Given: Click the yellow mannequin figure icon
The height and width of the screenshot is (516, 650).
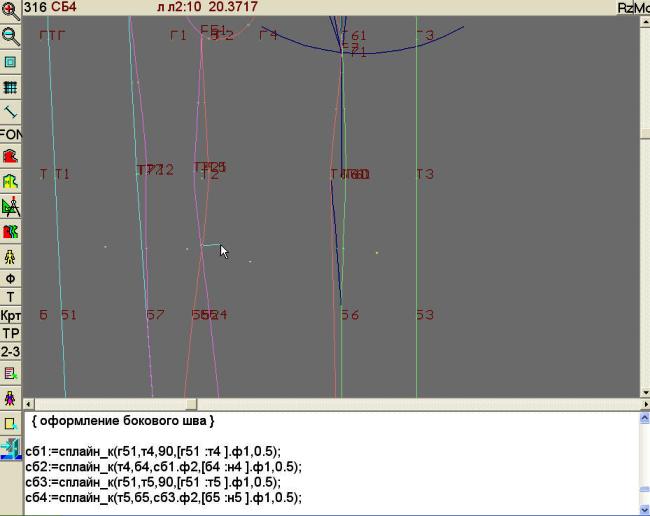Looking at the screenshot, I should (10, 257).
